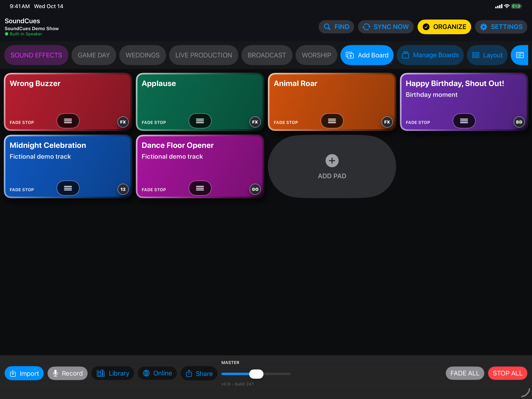Click the plus icon in Add Pad
532x399 pixels.
(332, 161)
